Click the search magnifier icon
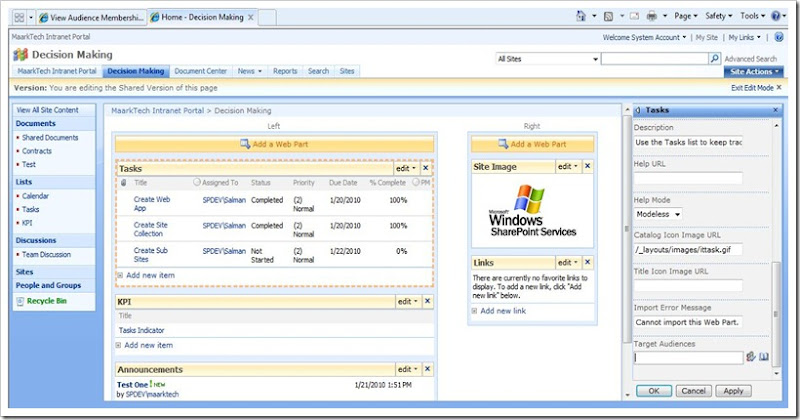Viewport: 800px width, 420px height. pos(715,59)
